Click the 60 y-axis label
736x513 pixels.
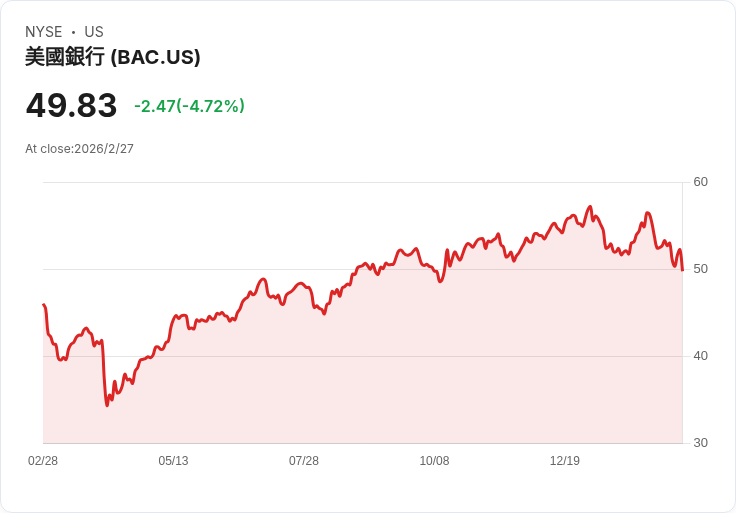700,182
